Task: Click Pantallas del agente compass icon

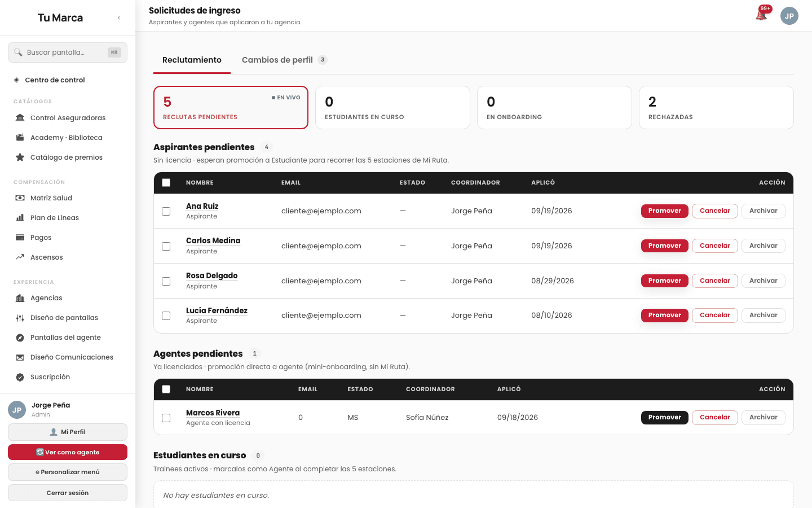Action: (20, 338)
